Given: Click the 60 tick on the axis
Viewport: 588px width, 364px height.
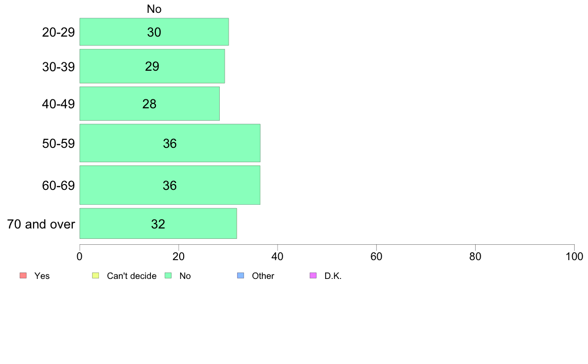Looking at the screenshot, I should [377, 256].
